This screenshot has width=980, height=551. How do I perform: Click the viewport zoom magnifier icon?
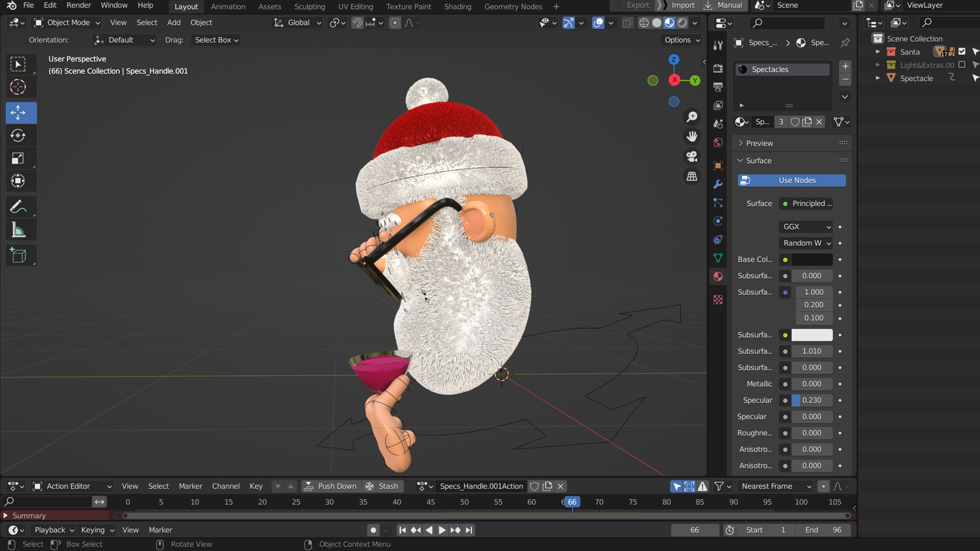coord(692,117)
